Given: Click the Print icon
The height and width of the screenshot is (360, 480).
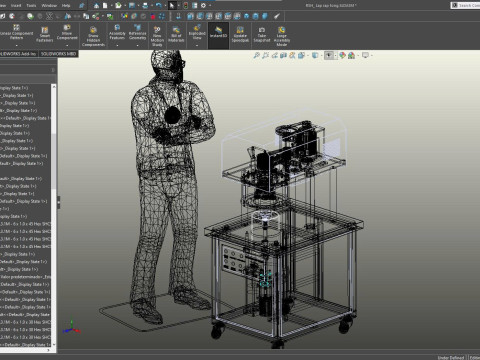Looking at the screenshot, I should coord(145,5).
